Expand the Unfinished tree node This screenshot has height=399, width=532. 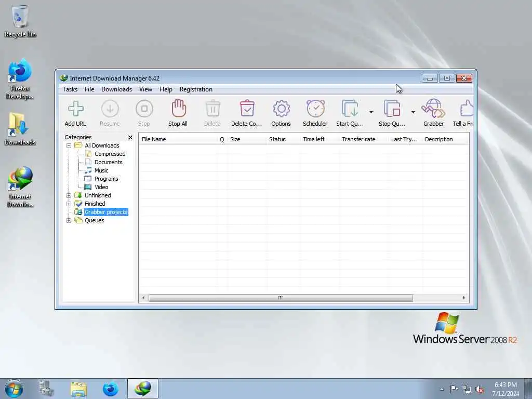pos(69,196)
